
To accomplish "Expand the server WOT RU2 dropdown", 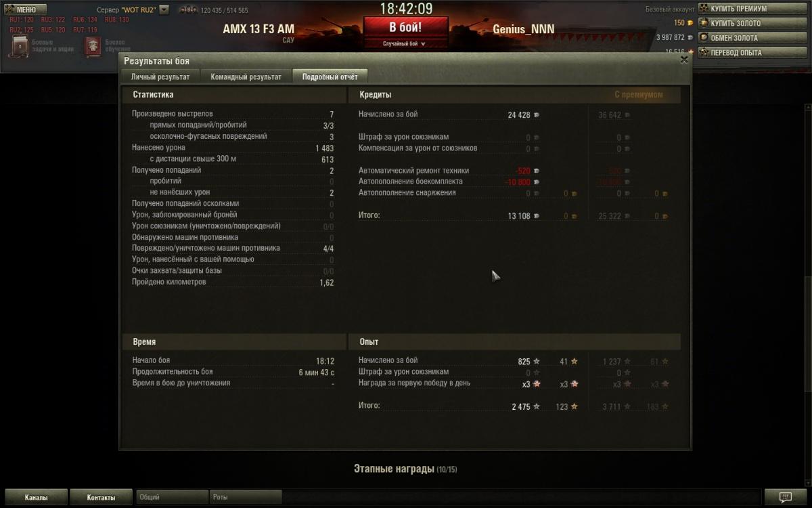I will 164,10.
